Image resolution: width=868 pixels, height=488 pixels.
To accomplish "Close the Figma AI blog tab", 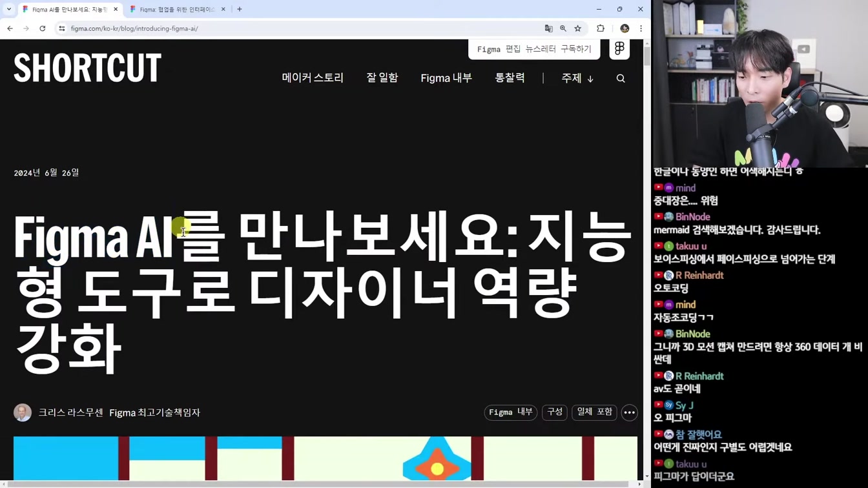I will coord(116,9).
